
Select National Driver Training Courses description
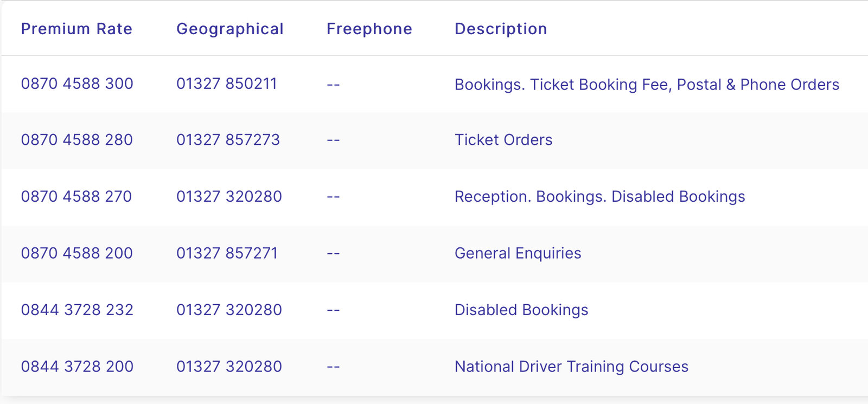(571, 367)
